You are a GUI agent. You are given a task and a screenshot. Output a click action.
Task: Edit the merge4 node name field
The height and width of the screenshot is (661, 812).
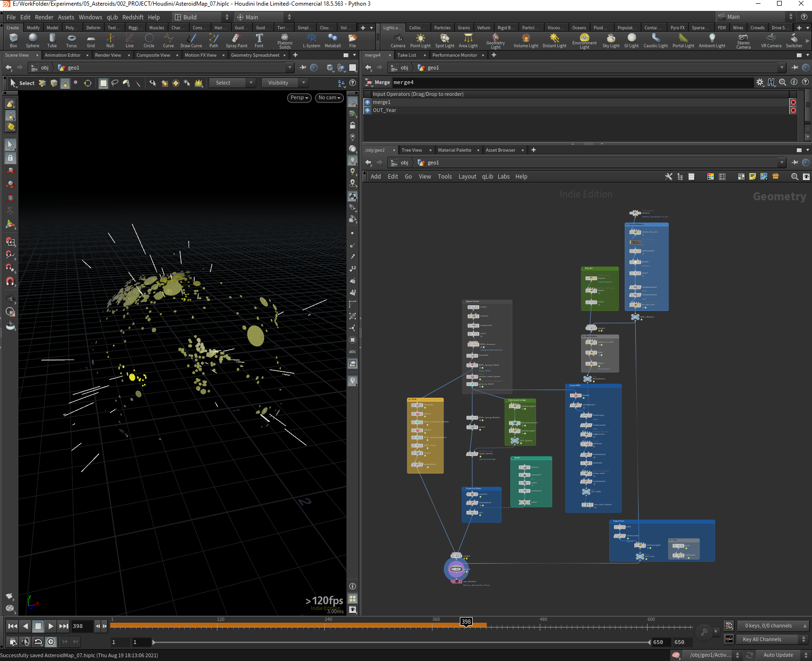(572, 82)
